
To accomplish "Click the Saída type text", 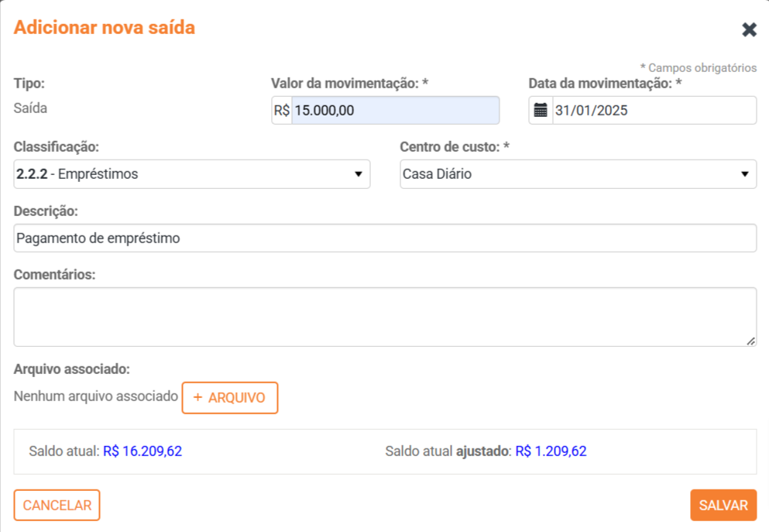I will coord(30,108).
